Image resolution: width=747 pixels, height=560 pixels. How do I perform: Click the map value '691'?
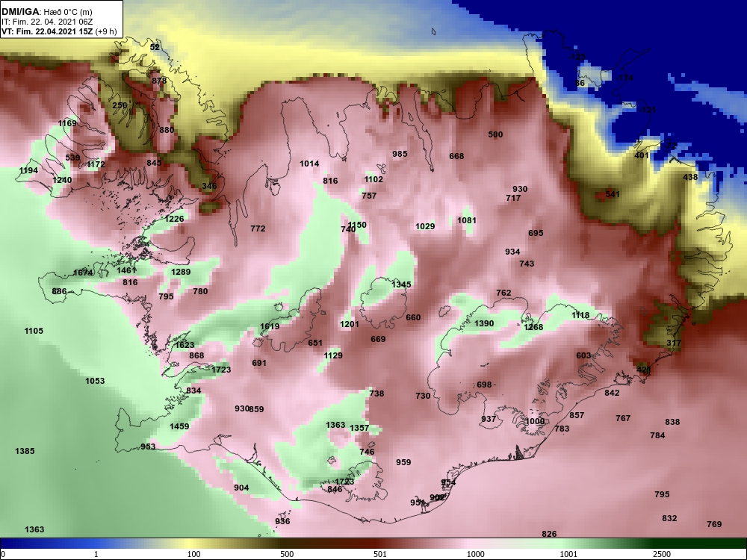pos(259,364)
